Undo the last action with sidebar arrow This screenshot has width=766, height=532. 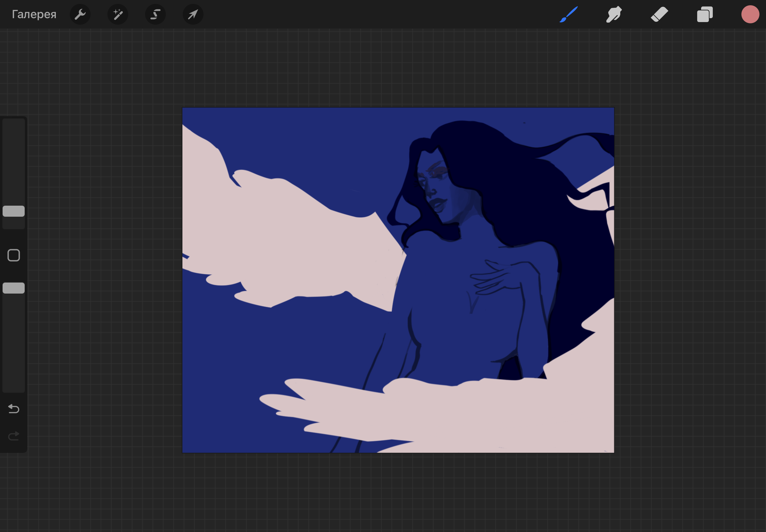(x=14, y=408)
